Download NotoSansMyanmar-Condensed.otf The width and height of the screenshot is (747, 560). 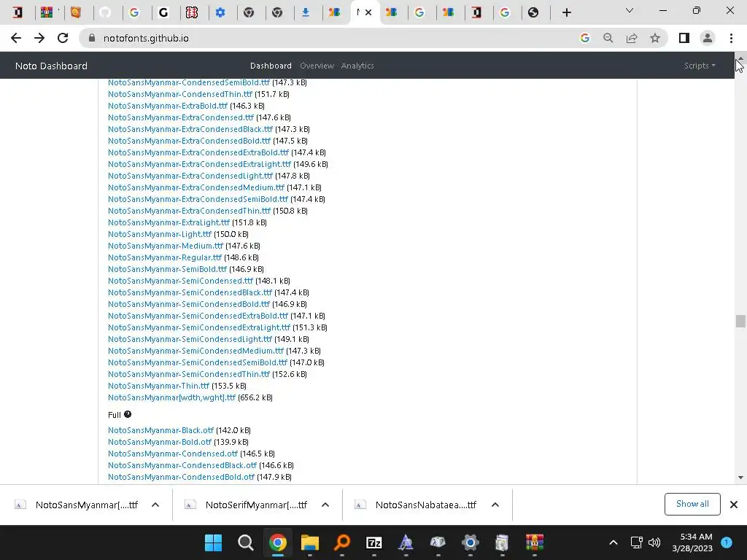[x=173, y=454]
